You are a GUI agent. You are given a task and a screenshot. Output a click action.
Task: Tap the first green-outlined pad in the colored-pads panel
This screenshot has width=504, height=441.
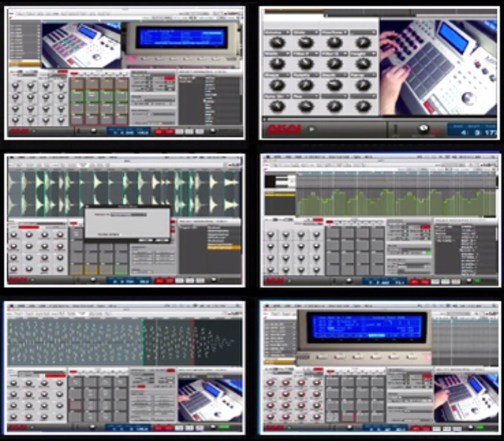(x=77, y=96)
